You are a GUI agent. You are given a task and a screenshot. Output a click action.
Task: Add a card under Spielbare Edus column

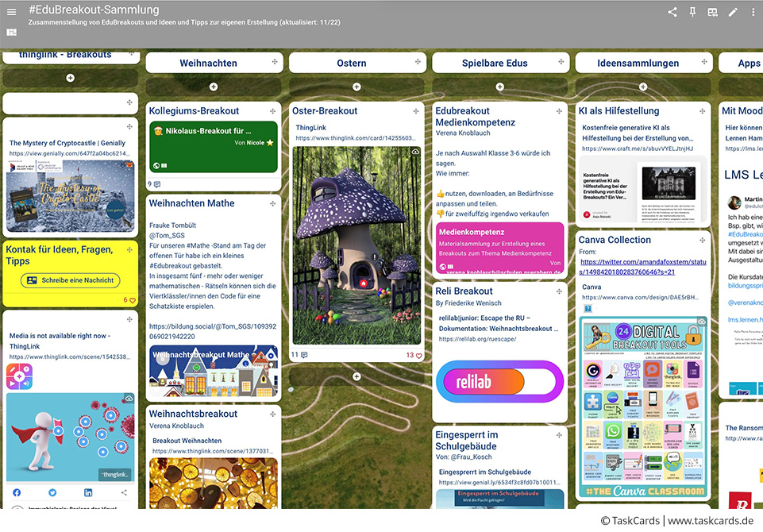[499, 87]
